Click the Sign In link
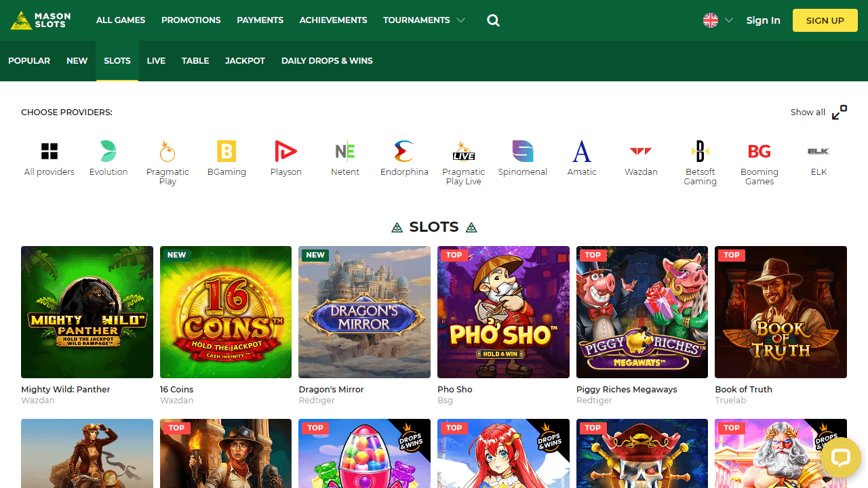This screenshot has width=868, height=488. [x=763, y=20]
